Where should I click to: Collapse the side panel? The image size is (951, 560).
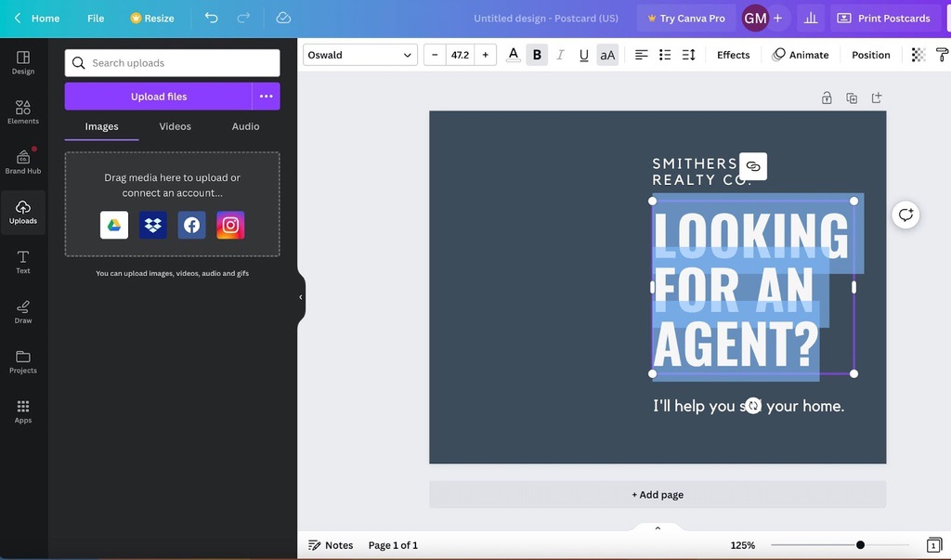301,297
